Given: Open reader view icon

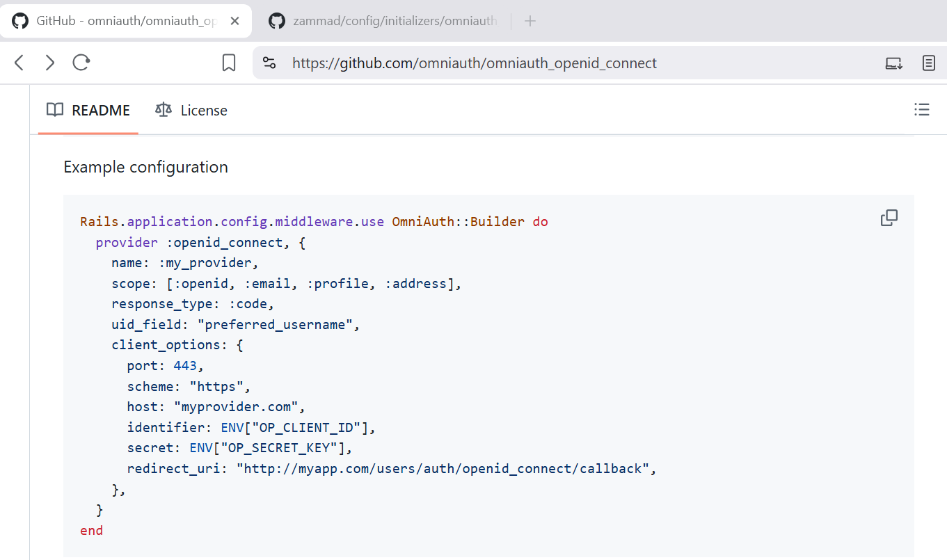Looking at the screenshot, I should point(929,63).
